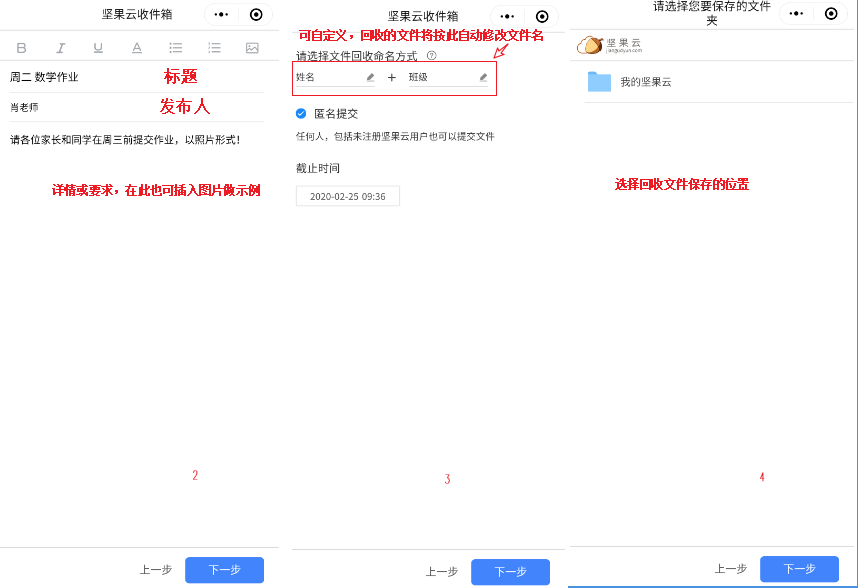Click 下一步 in the folder selection panel
This screenshot has width=858, height=588.
[799, 569]
